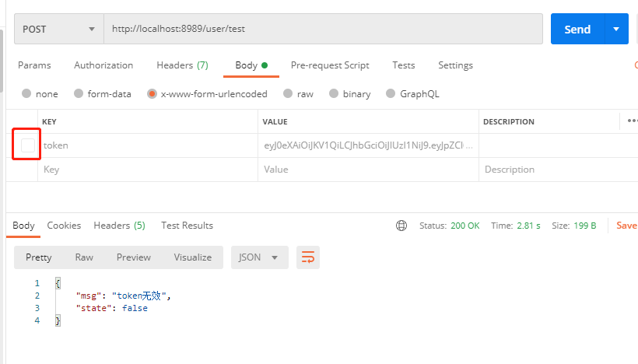Image resolution: width=638 pixels, height=364 pixels.
Task: Click the false value in response
Action: click(135, 308)
